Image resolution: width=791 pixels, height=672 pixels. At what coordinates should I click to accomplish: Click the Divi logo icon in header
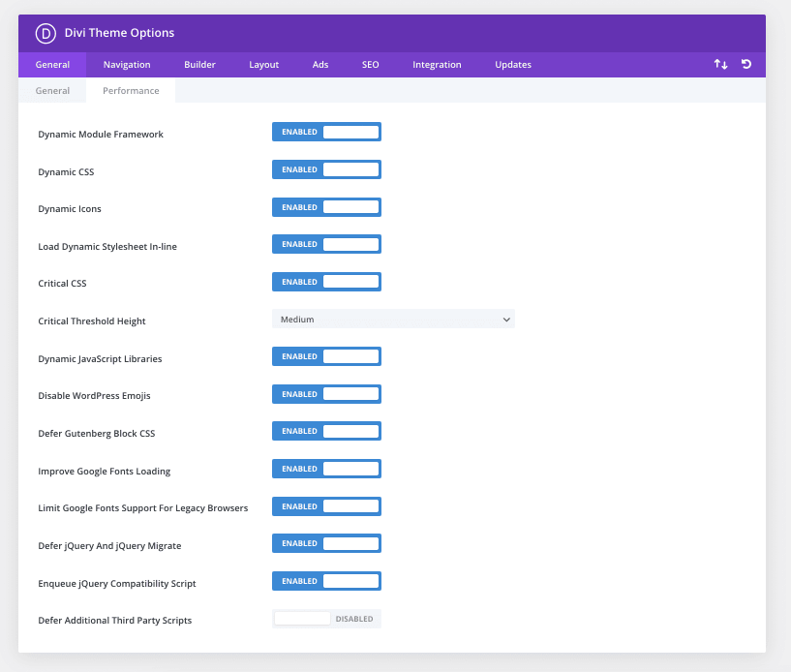tap(46, 33)
